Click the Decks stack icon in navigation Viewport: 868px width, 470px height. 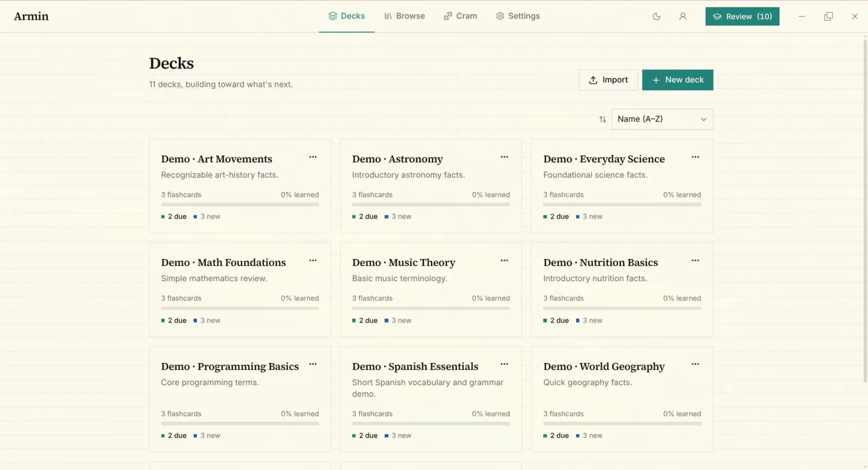click(332, 16)
